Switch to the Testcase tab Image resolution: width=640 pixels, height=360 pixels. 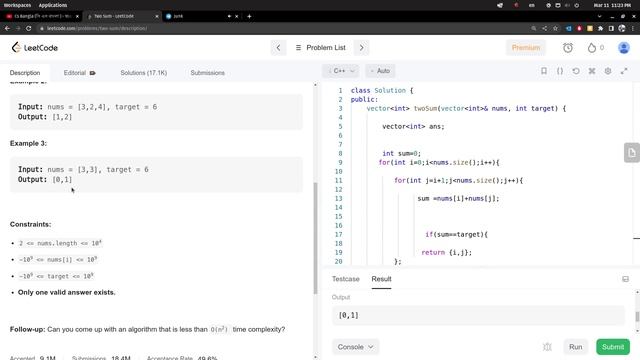coord(346,279)
